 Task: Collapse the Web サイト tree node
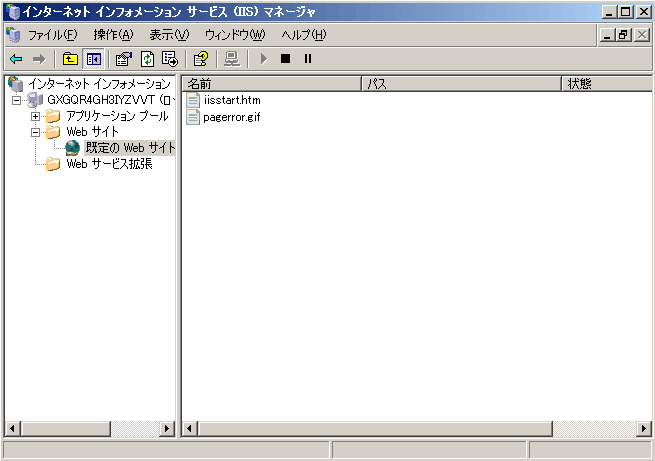pos(36,132)
